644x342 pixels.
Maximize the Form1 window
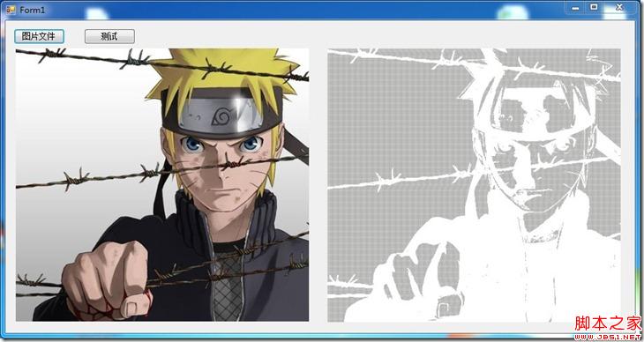(x=594, y=7)
